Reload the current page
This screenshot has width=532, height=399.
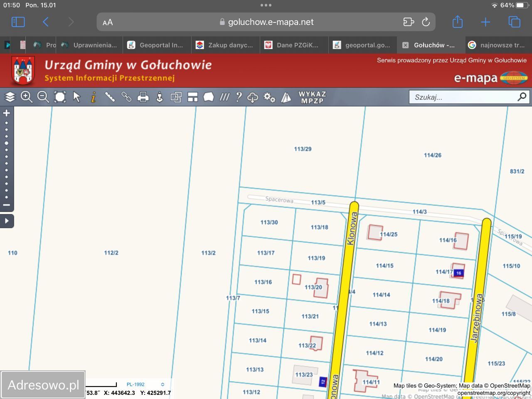426,22
